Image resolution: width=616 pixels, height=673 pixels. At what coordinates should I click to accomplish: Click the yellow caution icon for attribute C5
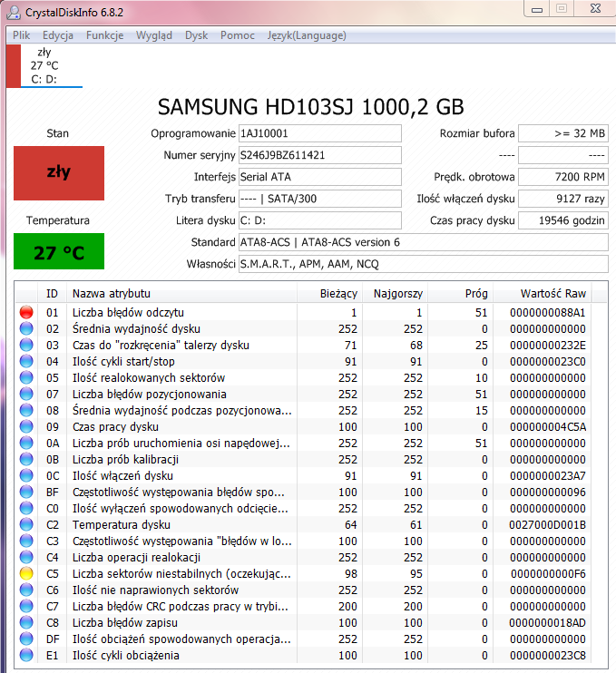coord(26,573)
